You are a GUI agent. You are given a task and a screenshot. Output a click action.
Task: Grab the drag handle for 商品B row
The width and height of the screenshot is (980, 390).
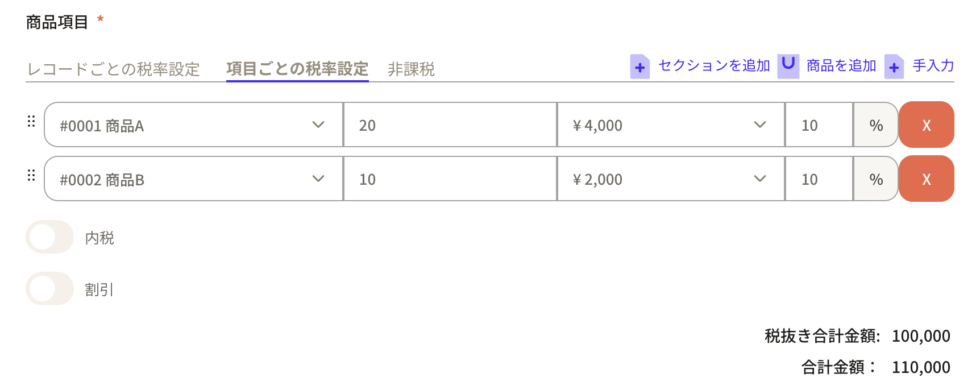(x=31, y=175)
